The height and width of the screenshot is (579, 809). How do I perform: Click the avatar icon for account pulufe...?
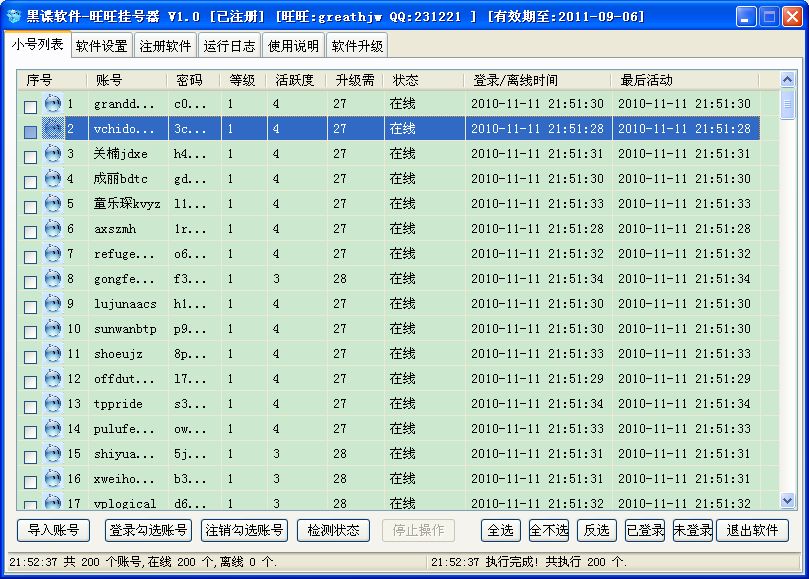click(x=53, y=429)
